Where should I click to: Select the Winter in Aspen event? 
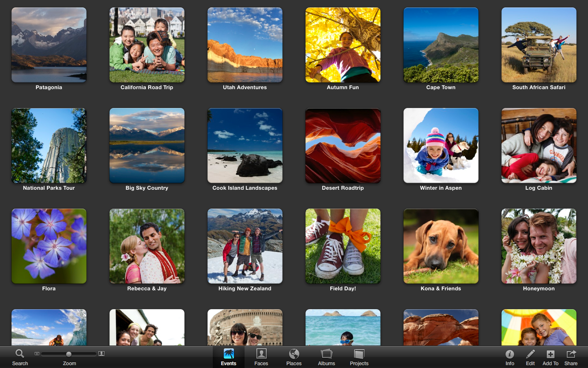(441, 146)
